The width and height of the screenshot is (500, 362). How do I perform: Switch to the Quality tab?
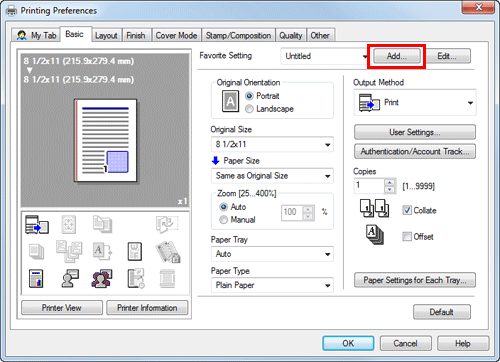pyautogui.click(x=291, y=35)
